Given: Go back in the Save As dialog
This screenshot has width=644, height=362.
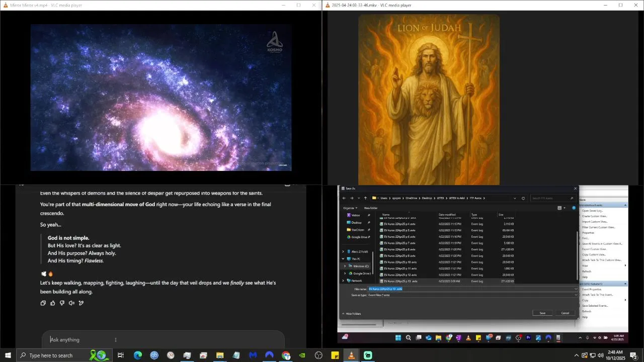Looking at the screenshot, I should 344,198.
